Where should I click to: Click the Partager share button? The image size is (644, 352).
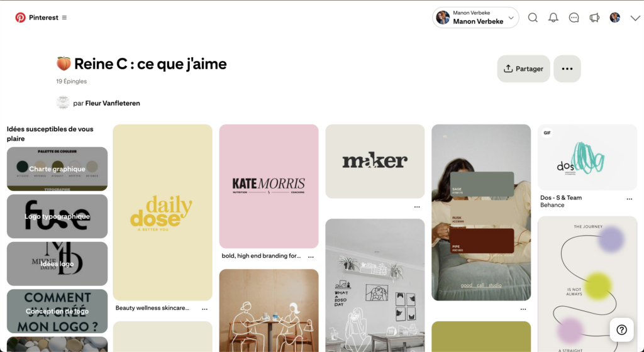click(523, 69)
